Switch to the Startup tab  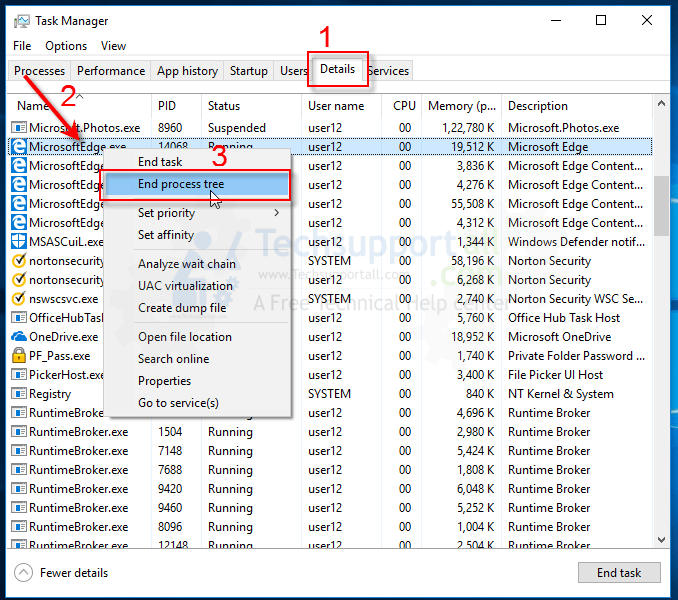click(249, 70)
